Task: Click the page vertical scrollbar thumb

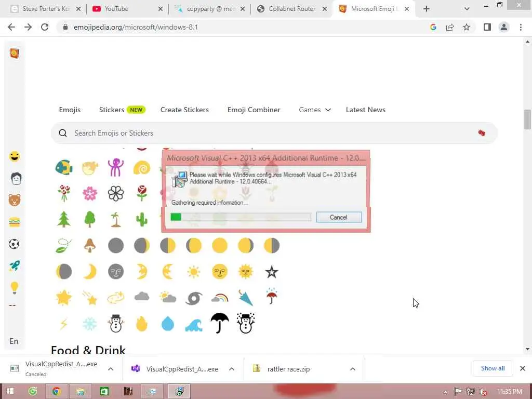Action: pyautogui.click(x=527, y=119)
